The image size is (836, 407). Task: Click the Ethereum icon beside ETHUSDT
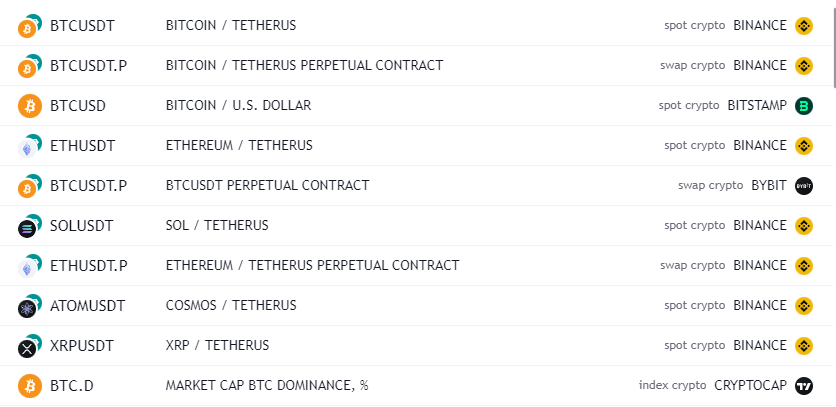(28, 147)
